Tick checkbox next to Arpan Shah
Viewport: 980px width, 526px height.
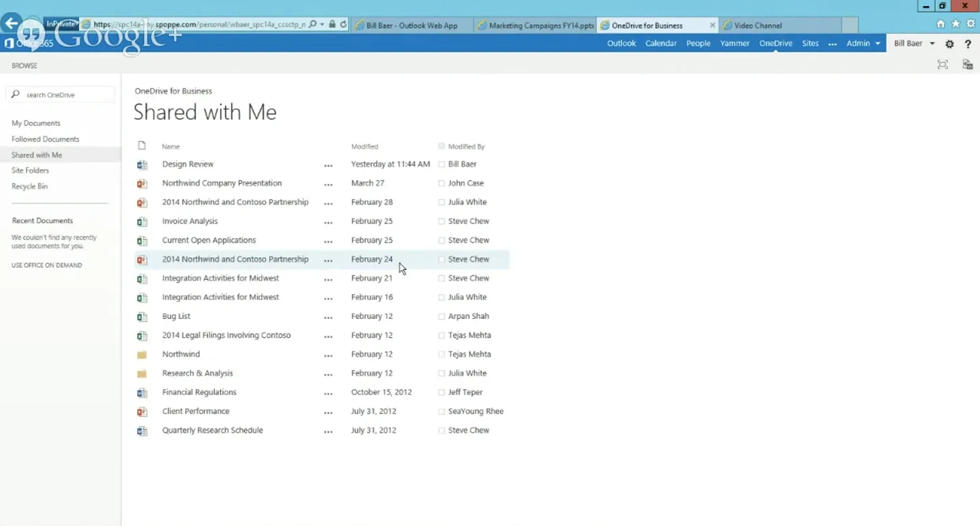coord(442,316)
